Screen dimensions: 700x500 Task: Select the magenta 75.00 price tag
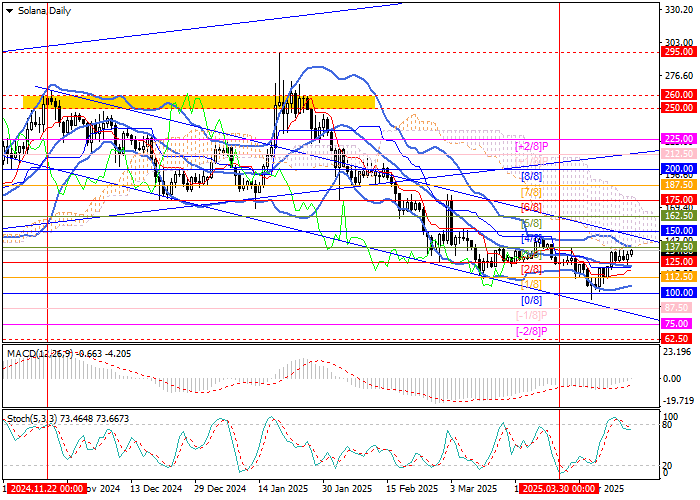click(x=678, y=324)
